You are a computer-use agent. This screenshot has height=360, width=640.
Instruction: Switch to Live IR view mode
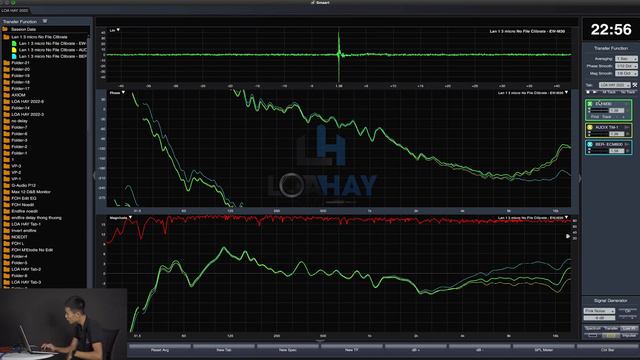pyautogui.click(x=629, y=329)
